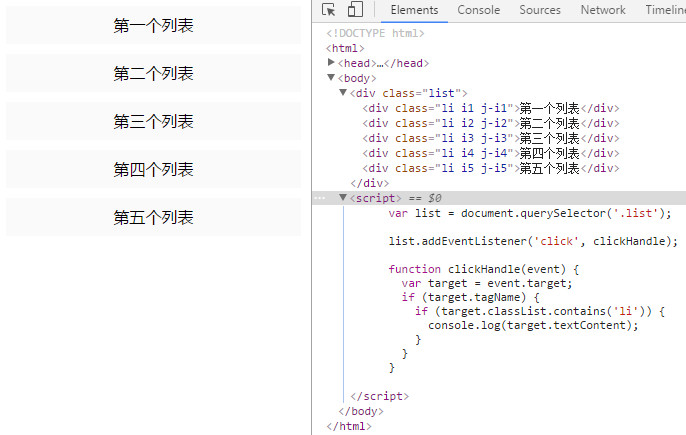Viewport: 686px width, 435px height.
Task: Click the 第四个列表 item on the page
Action: pyautogui.click(x=154, y=169)
